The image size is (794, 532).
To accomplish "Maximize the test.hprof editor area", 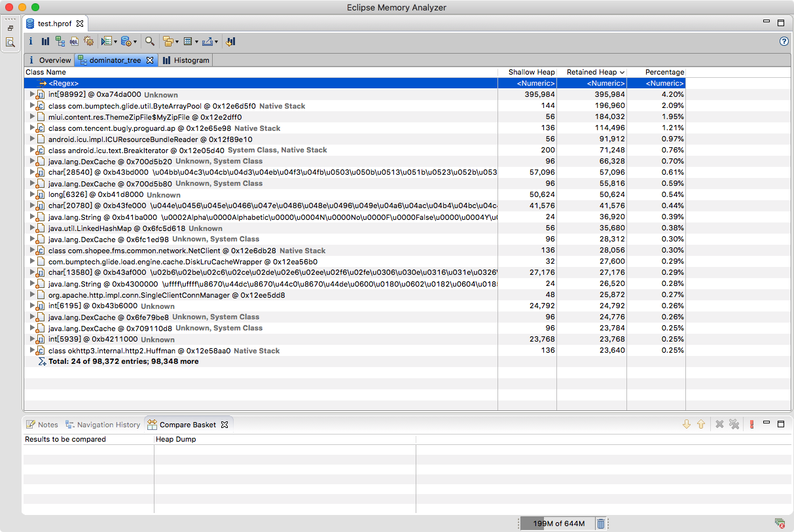I will [x=781, y=23].
